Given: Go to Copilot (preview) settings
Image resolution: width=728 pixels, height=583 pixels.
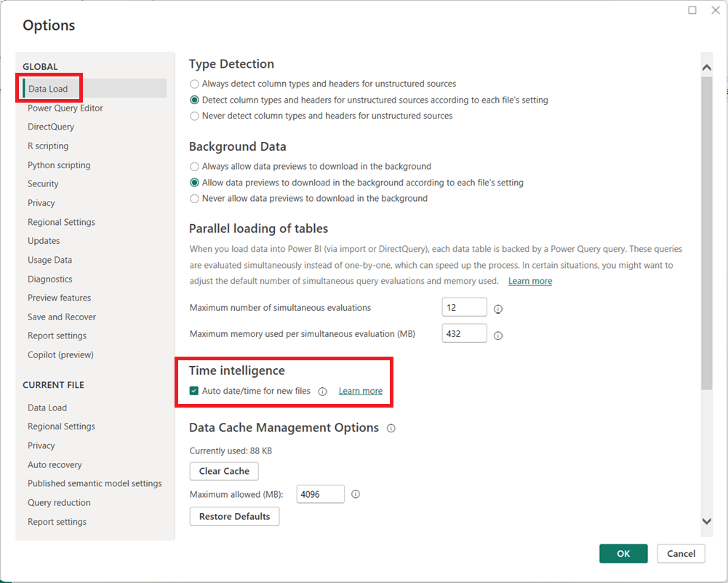Looking at the screenshot, I should 60,355.
